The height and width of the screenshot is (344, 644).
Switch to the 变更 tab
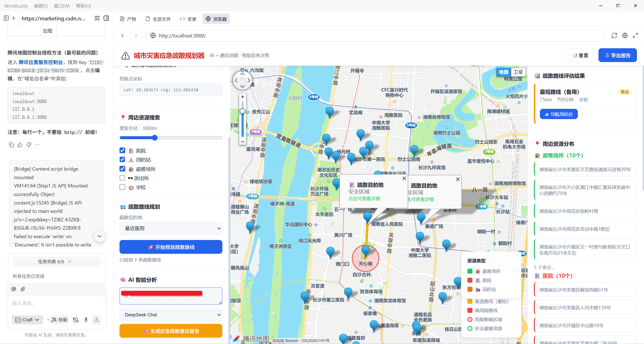coord(188,19)
